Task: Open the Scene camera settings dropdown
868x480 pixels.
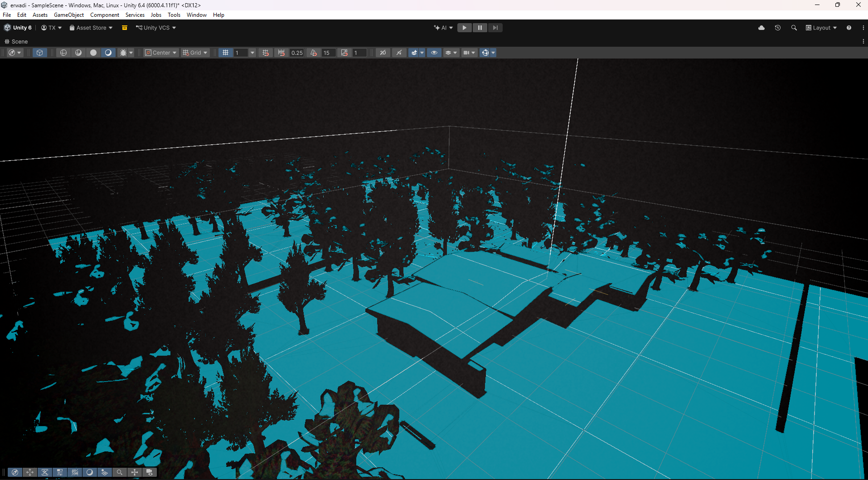Action: click(469, 53)
